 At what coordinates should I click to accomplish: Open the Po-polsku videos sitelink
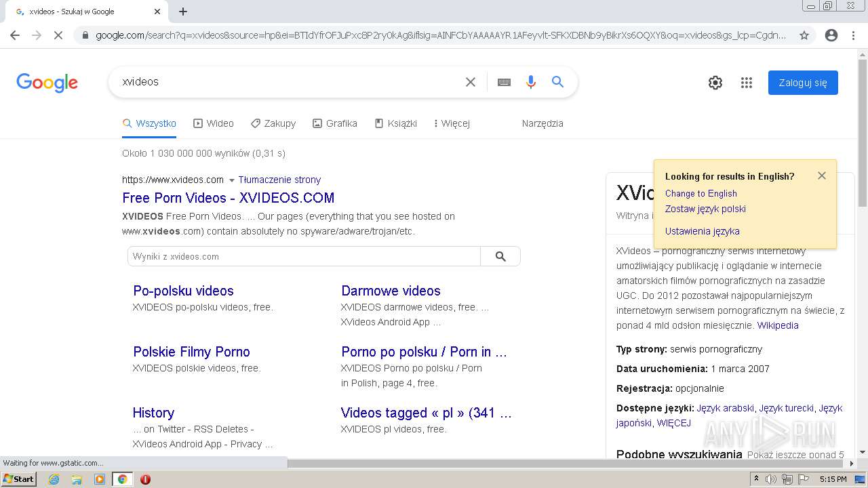[x=183, y=291]
